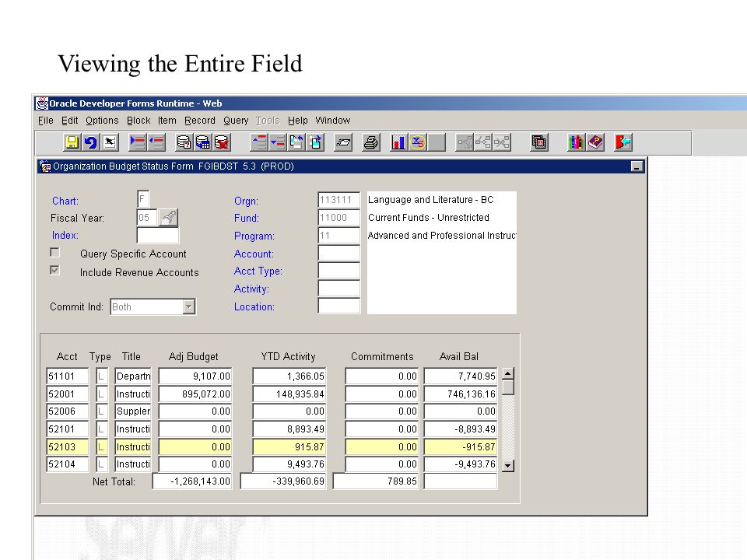Viewport: 747px width, 560px height.
Task: Click the Remove Record toolbar icon
Action: (x=156, y=142)
